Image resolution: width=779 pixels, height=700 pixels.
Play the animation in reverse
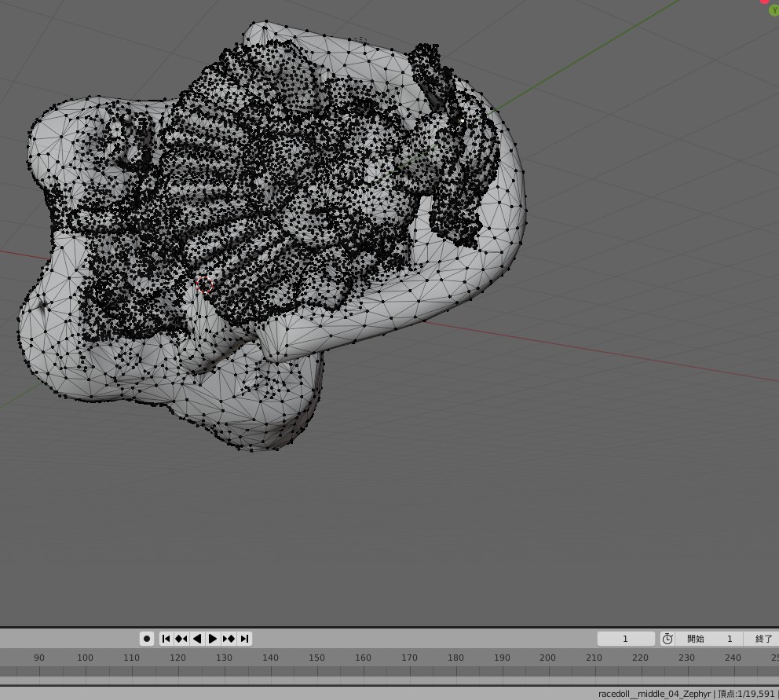tap(197, 639)
